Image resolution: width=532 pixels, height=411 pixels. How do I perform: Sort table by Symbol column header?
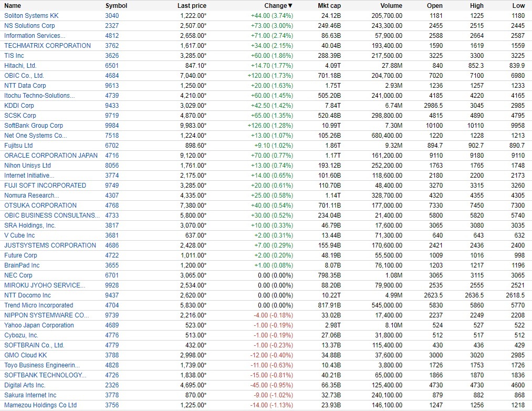coord(116,6)
